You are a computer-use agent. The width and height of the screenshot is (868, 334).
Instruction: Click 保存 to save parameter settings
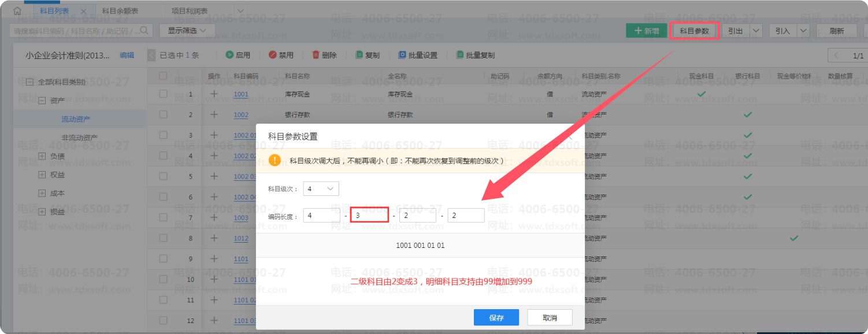tap(496, 318)
